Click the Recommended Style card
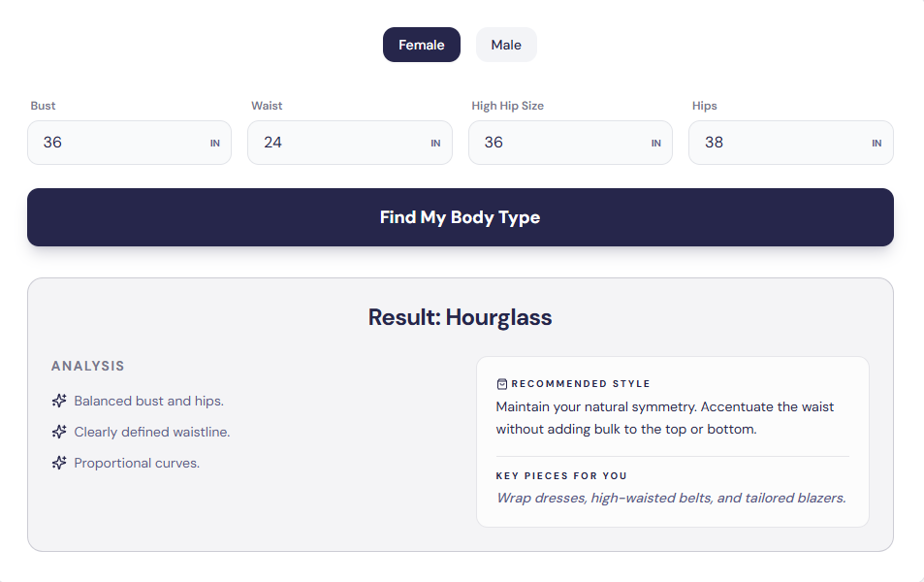This screenshot has width=924, height=582. 672,441
